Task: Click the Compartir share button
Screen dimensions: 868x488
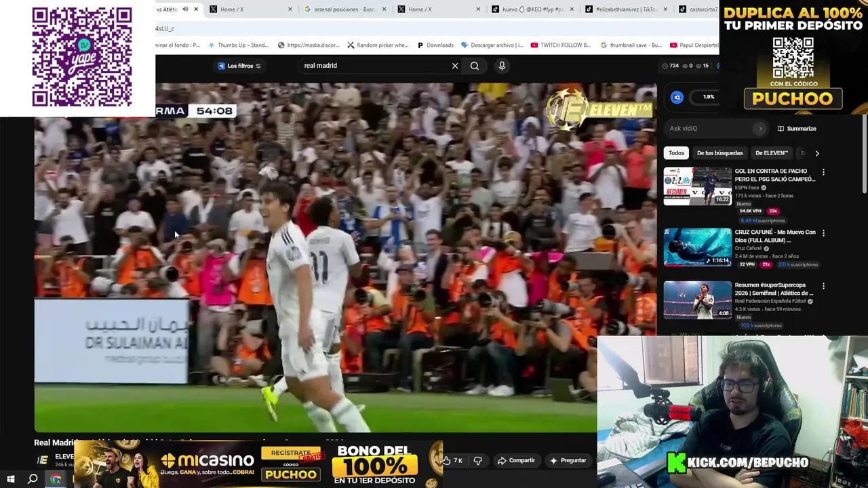Action: (516, 460)
